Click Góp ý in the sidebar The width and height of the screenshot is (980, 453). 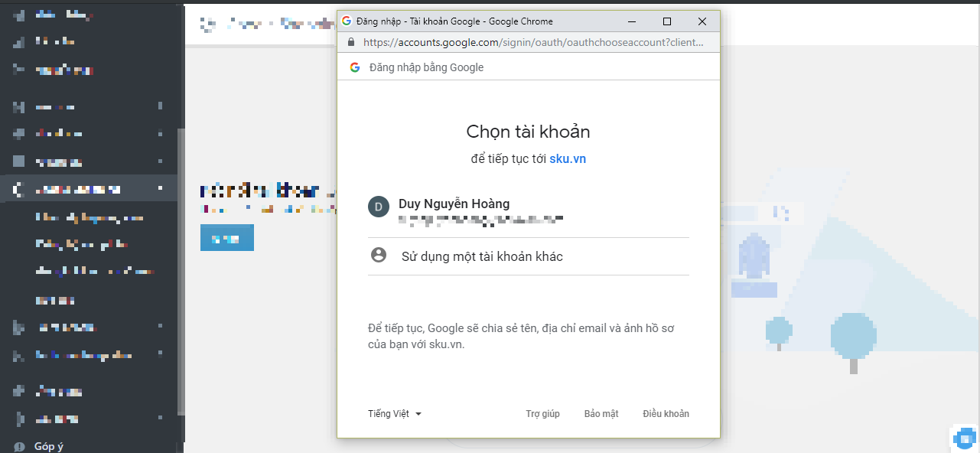49,446
